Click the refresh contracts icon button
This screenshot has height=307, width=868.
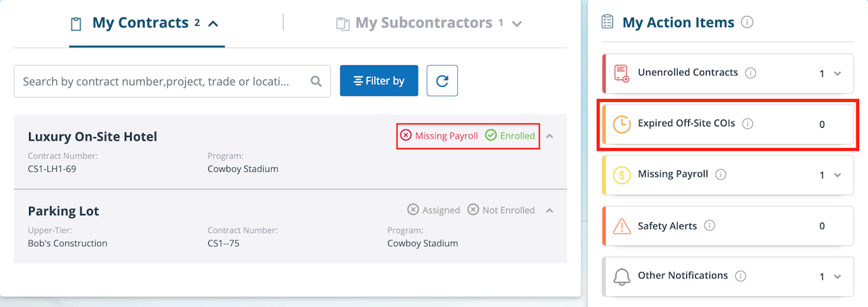(442, 81)
